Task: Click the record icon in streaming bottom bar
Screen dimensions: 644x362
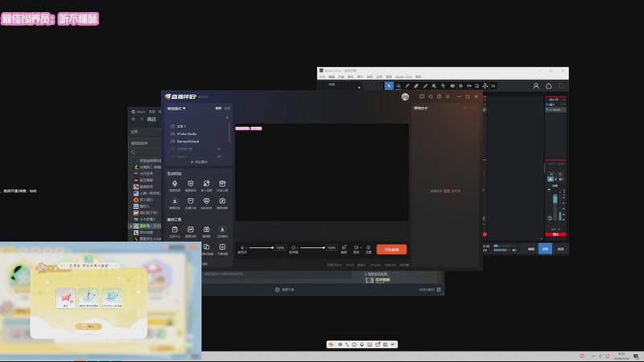Action: (356, 248)
